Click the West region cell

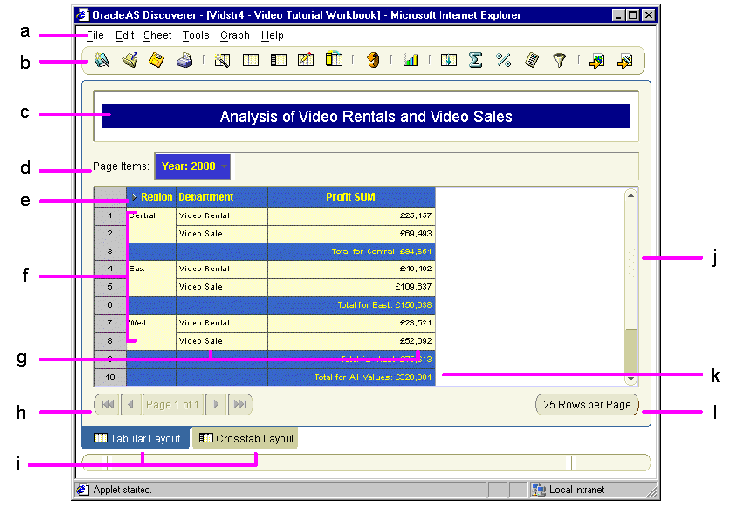(x=151, y=332)
